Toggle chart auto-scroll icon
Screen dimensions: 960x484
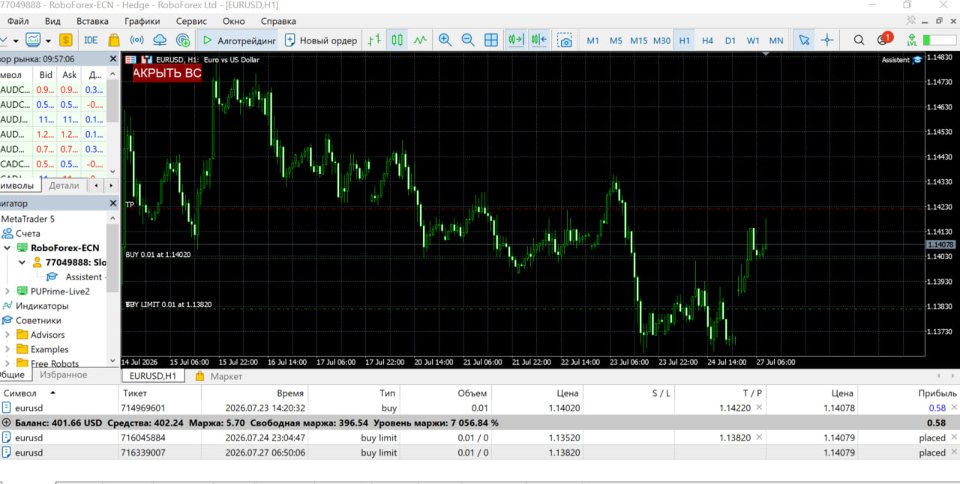point(516,40)
